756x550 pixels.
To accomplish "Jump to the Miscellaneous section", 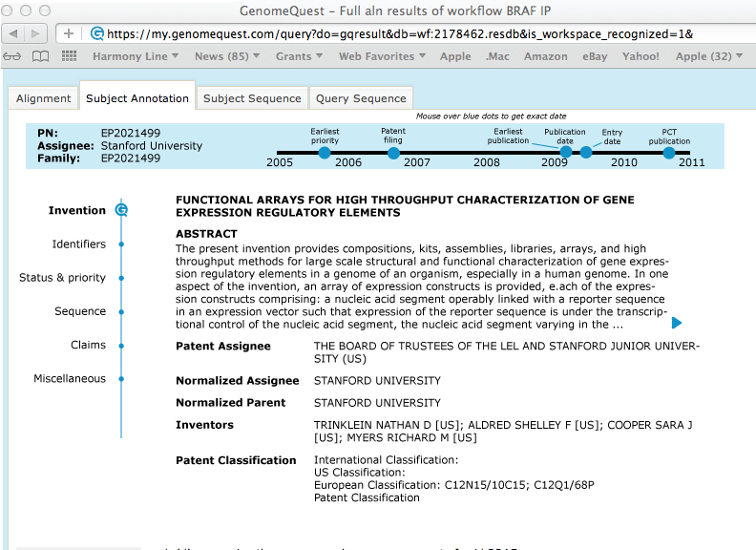I will [x=70, y=379].
